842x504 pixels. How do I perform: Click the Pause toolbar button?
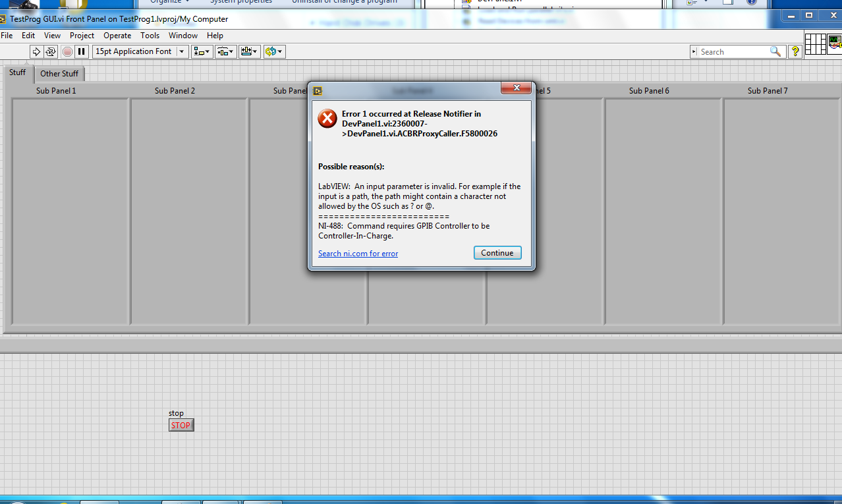pyautogui.click(x=82, y=51)
